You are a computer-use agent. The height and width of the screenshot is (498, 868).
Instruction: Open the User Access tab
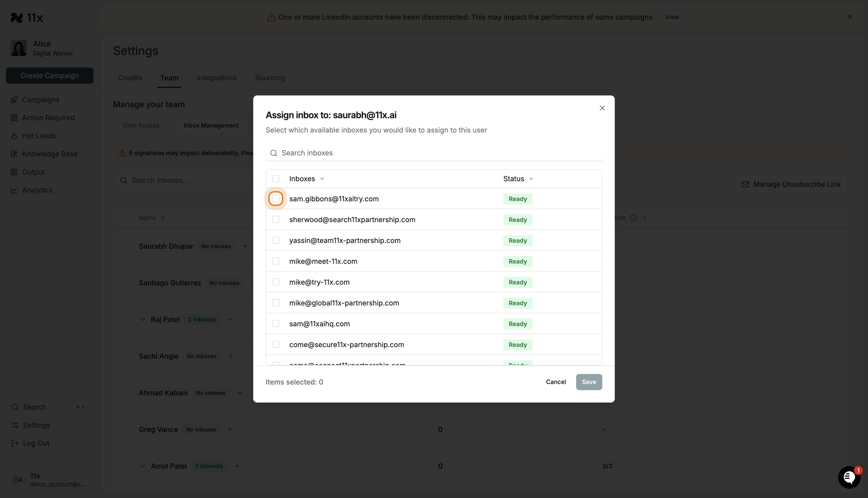click(x=141, y=125)
